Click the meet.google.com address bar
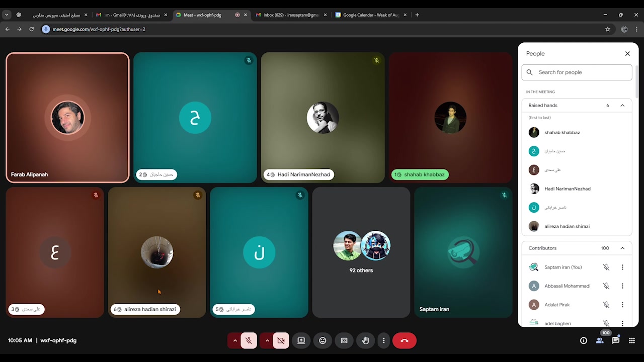This screenshot has width=644, height=362. tap(327, 29)
